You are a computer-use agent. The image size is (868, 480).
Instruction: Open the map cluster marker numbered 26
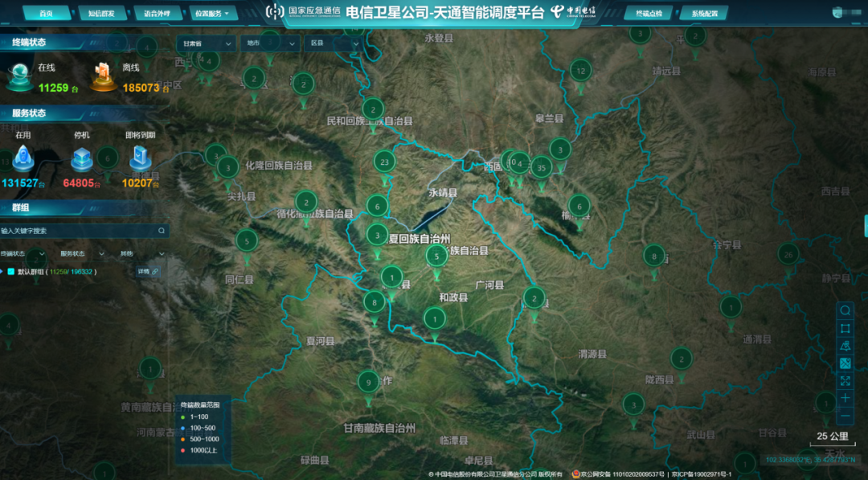point(788,255)
